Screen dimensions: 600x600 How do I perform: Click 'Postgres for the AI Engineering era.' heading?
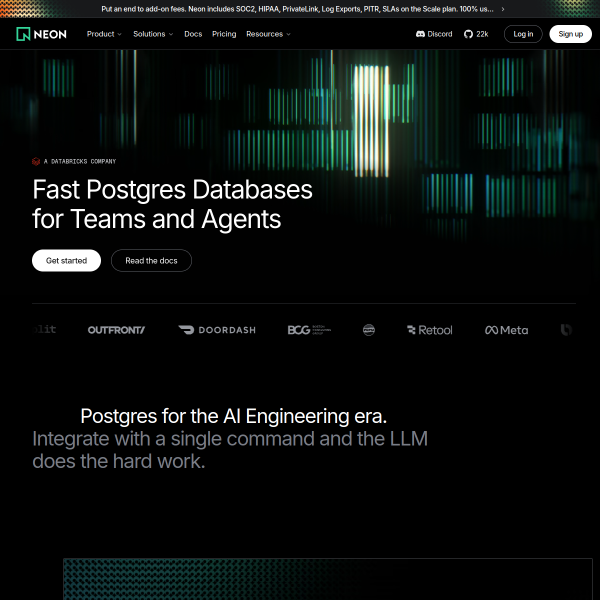[x=233, y=416]
